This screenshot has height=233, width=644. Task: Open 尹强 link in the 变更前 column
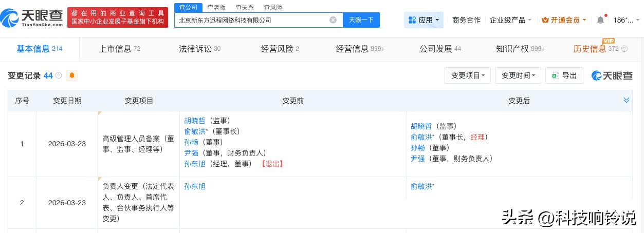[x=191, y=153]
